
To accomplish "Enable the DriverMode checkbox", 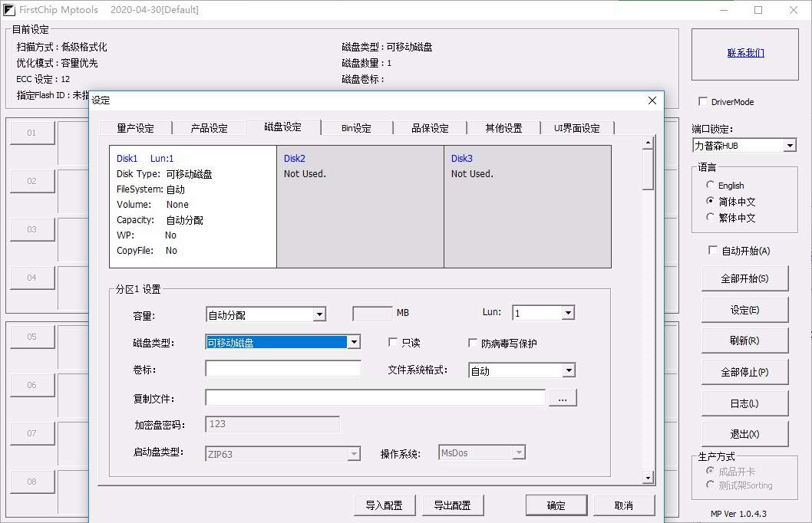I will [x=703, y=101].
